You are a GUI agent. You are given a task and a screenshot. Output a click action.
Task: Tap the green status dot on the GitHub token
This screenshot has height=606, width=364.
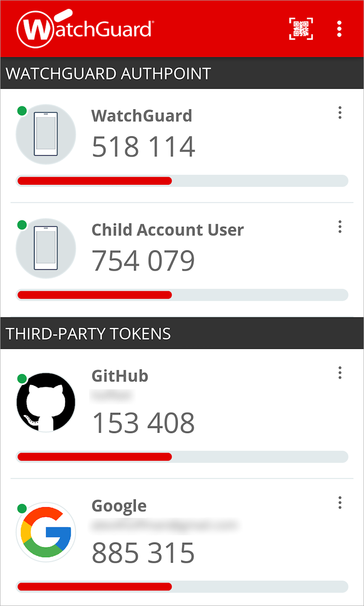21,378
